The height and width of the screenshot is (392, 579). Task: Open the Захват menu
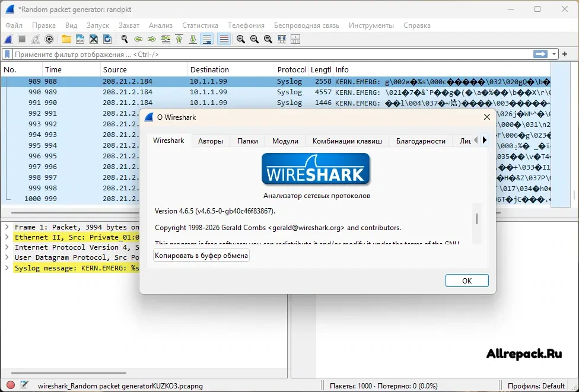pos(129,26)
